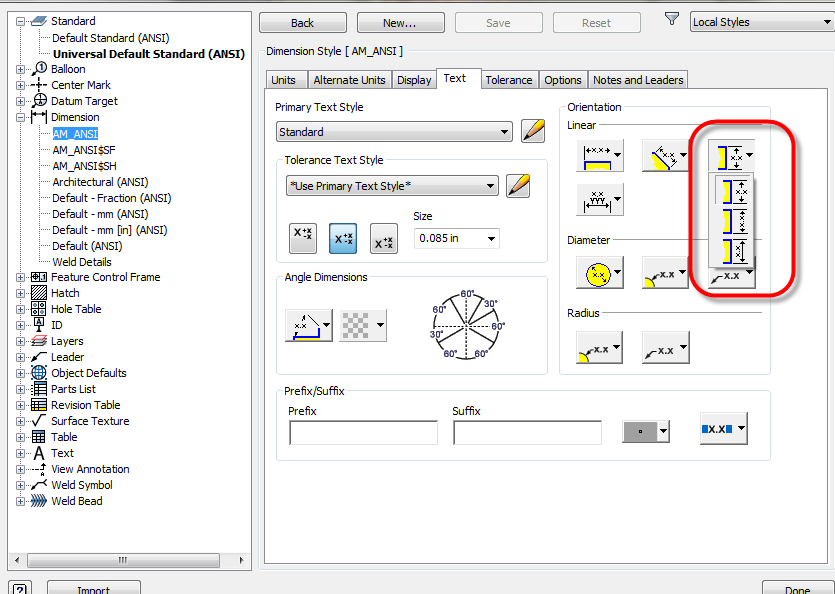Select the top-left Linear orientation icon
Image resolution: width=835 pixels, height=594 pixels.
coord(601,156)
